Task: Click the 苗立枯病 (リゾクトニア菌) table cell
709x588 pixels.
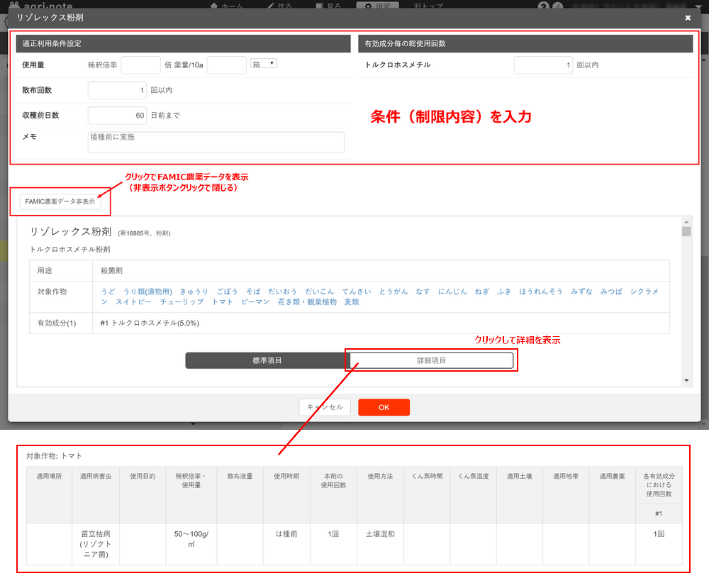Action: [96, 544]
